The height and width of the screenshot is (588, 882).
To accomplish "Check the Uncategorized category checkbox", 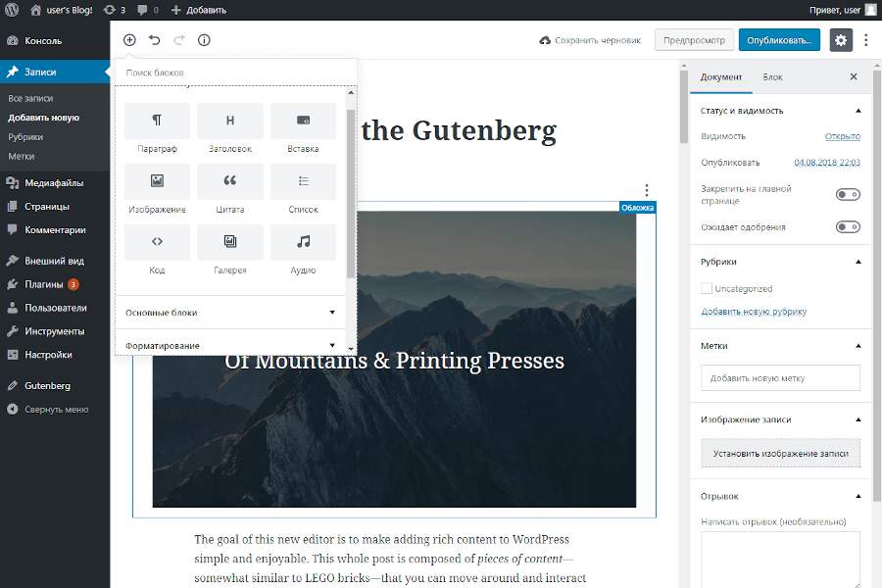I will click(707, 289).
